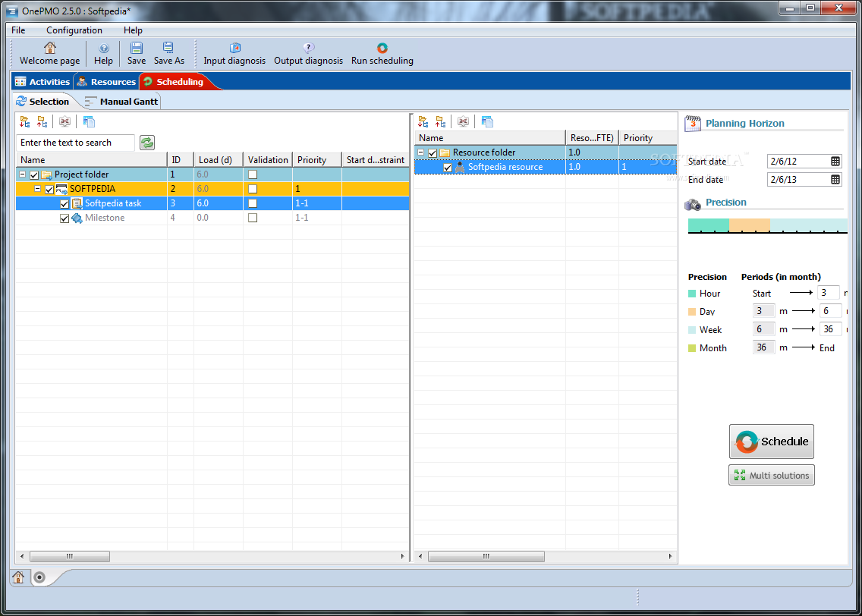The image size is (862, 616).
Task: Expand all in activities panel toolbar
Action: click(25, 121)
